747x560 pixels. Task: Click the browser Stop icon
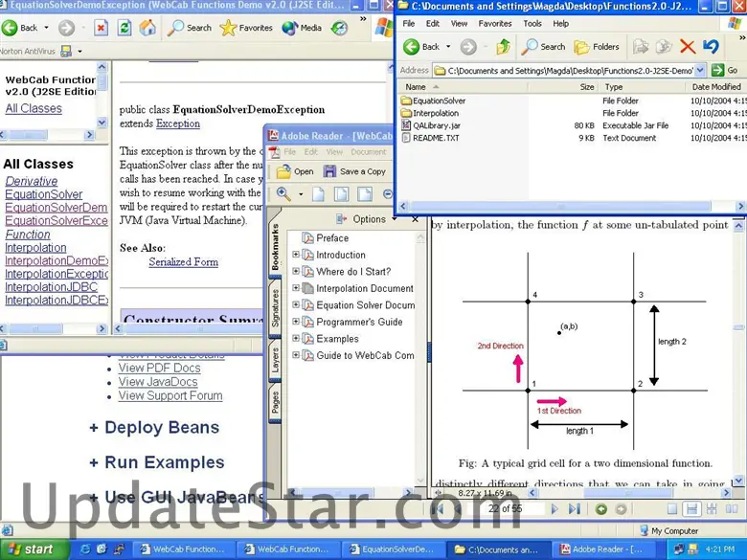(101, 28)
